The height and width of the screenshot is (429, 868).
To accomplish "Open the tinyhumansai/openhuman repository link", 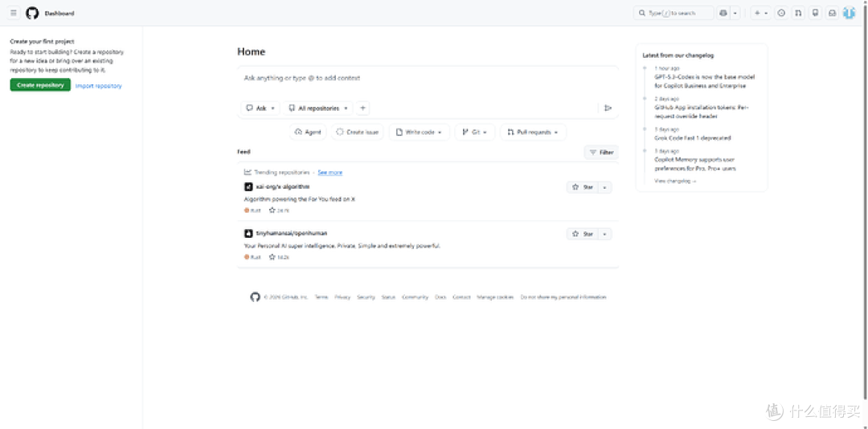I will (292, 234).
